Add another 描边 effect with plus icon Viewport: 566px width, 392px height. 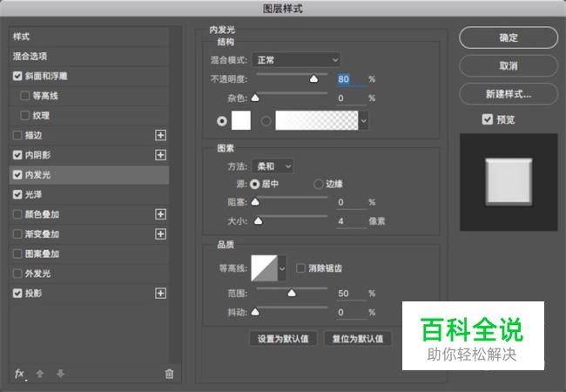tap(160, 135)
